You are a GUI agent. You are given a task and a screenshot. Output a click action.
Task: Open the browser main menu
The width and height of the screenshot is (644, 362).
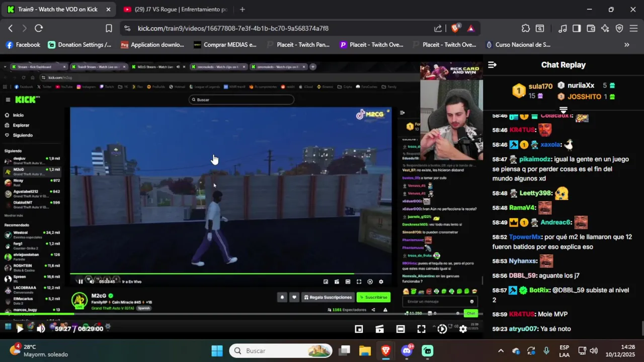(x=633, y=29)
